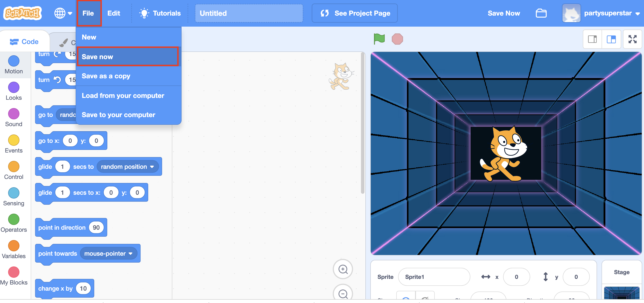This screenshot has height=303, width=644.
Task: Select Load from your computer
Action: pos(123,95)
